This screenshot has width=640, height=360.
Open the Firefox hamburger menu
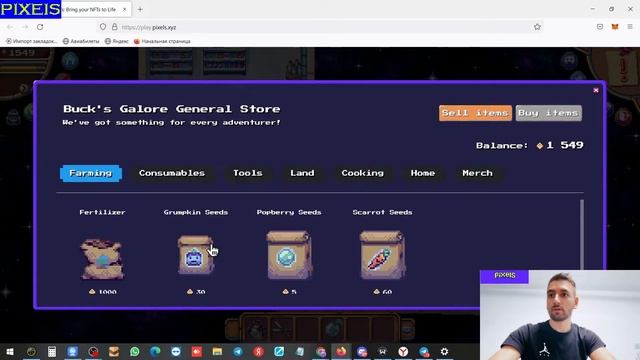click(x=630, y=27)
